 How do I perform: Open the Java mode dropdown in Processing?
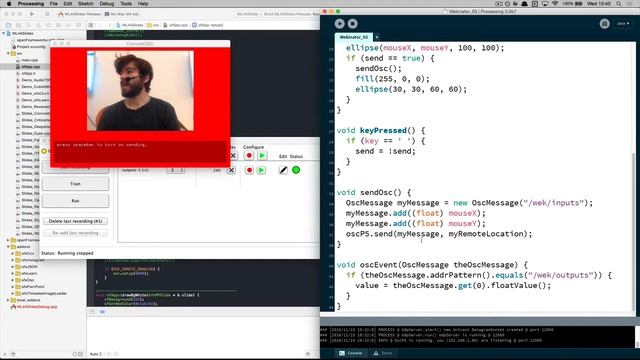(622, 24)
